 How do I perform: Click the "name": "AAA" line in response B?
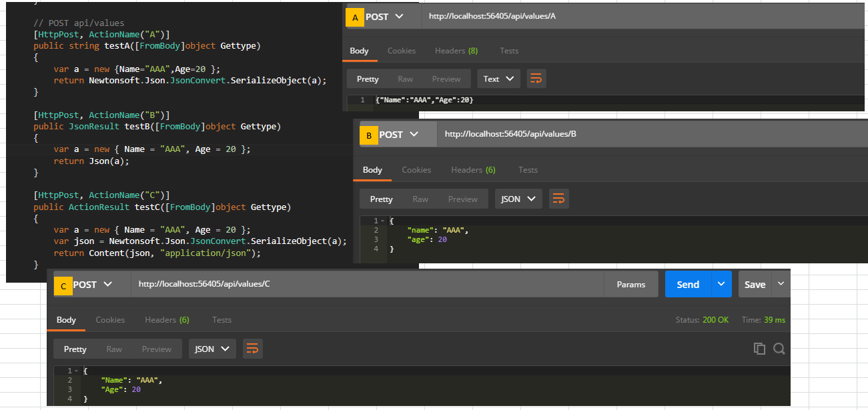438,230
